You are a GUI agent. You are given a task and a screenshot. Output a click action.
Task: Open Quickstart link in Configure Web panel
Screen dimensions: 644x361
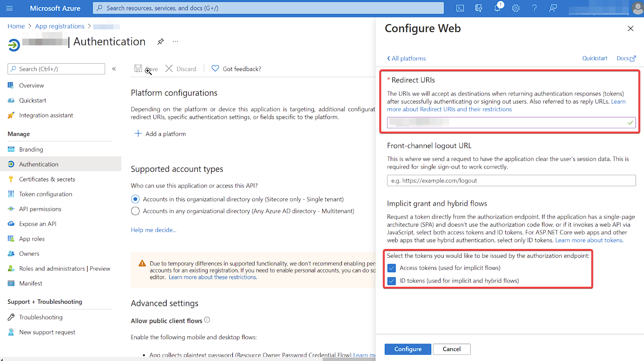coord(595,58)
